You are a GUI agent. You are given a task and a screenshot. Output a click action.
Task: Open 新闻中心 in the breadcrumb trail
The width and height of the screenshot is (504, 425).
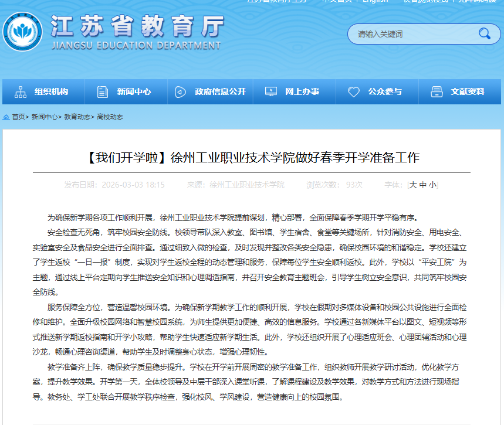tap(44, 117)
